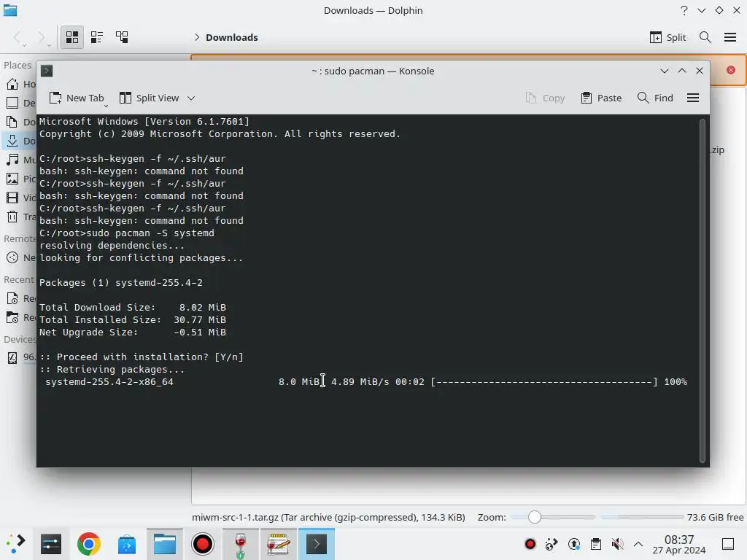Click the miwm-src-1-1.tar.gz status bar text
The width and height of the screenshot is (747, 560).
click(x=328, y=517)
